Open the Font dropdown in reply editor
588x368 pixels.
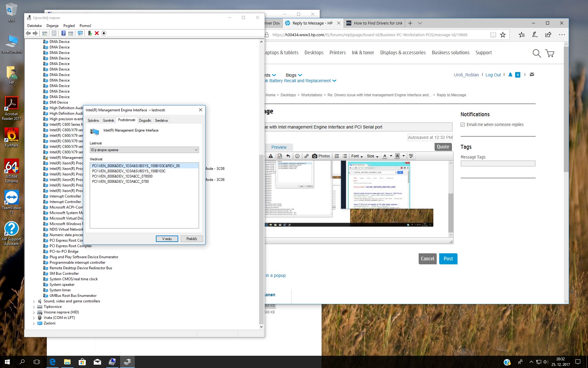coord(357,156)
